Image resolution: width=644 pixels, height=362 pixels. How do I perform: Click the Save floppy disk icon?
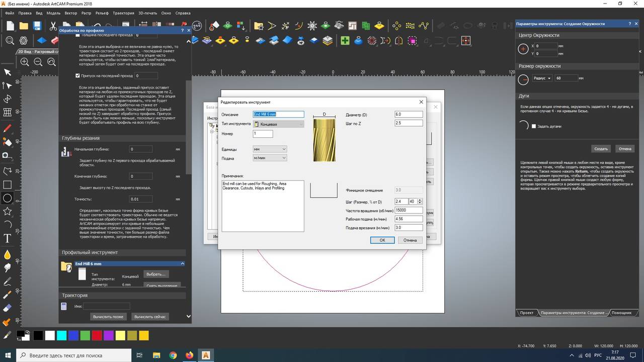(x=37, y=25)
